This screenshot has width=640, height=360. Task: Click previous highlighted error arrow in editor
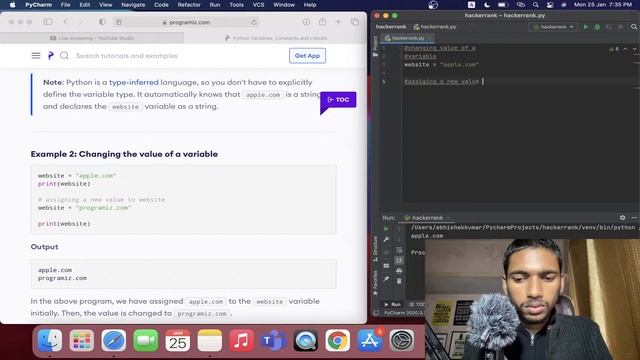click(x=625, y=49)
